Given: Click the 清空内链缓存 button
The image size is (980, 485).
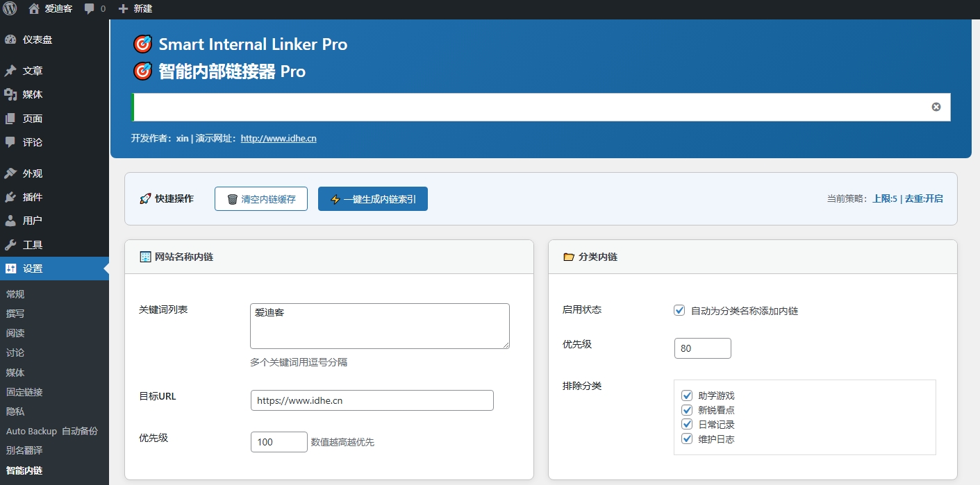Looking at the screenshot, I should [261, 199].
